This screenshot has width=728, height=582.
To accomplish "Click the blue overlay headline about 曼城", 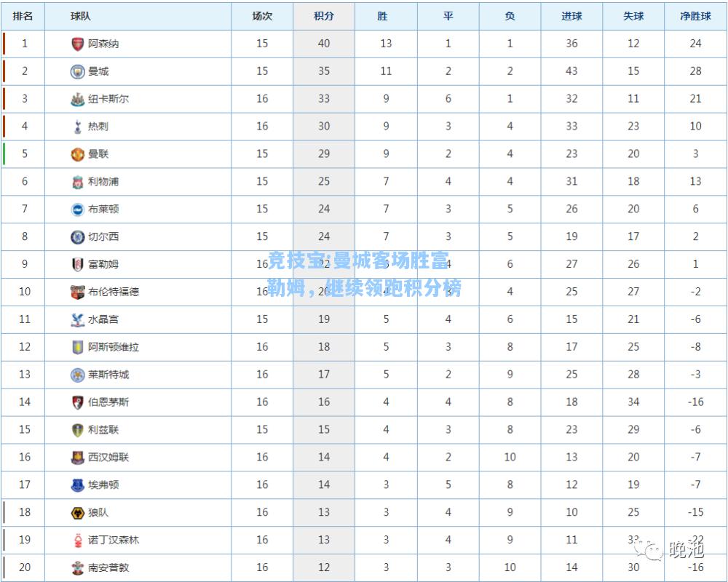I will pos(365,274).
